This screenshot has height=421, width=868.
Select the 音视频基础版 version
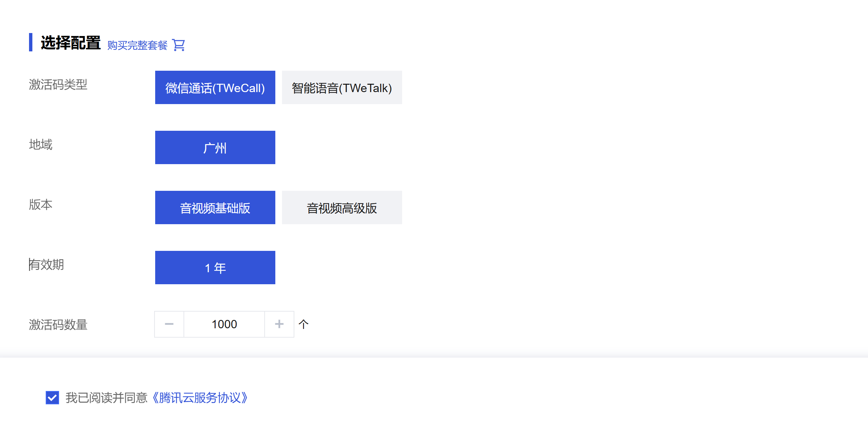pos(215,207)
